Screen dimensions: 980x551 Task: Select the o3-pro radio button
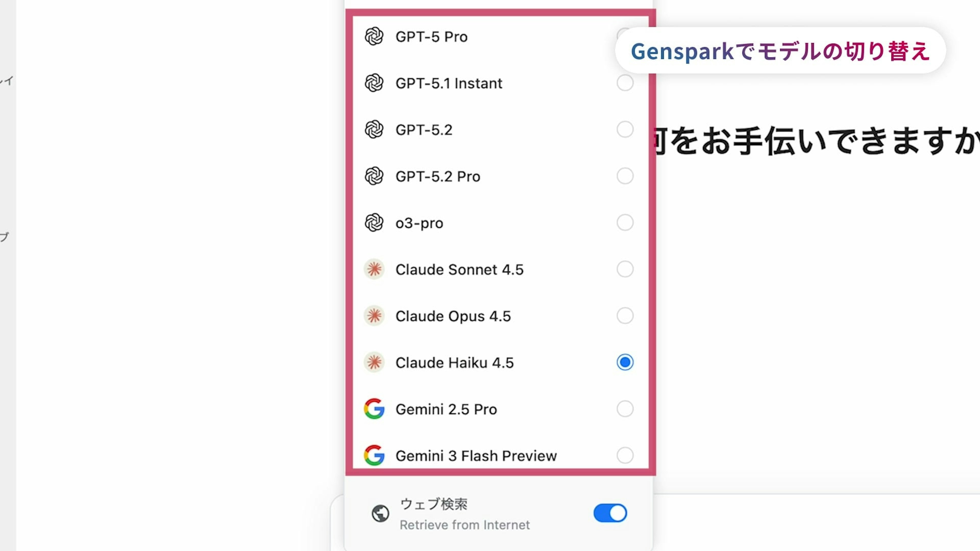click(625, 222)
